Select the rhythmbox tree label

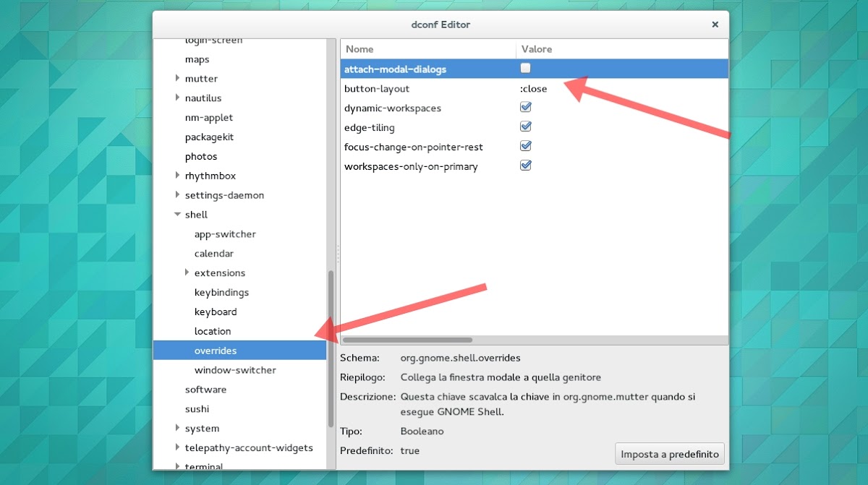(x=210, y=176)
